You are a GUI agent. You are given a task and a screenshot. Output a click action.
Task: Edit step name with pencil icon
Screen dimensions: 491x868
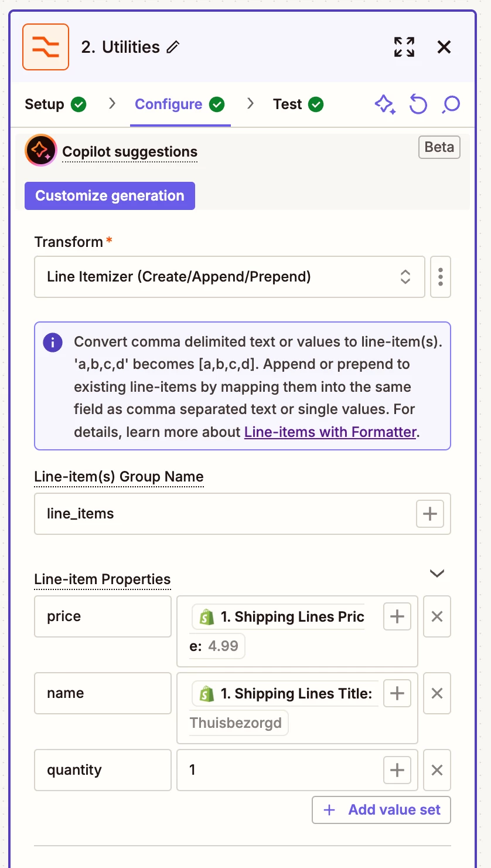(x=173, y=48)
